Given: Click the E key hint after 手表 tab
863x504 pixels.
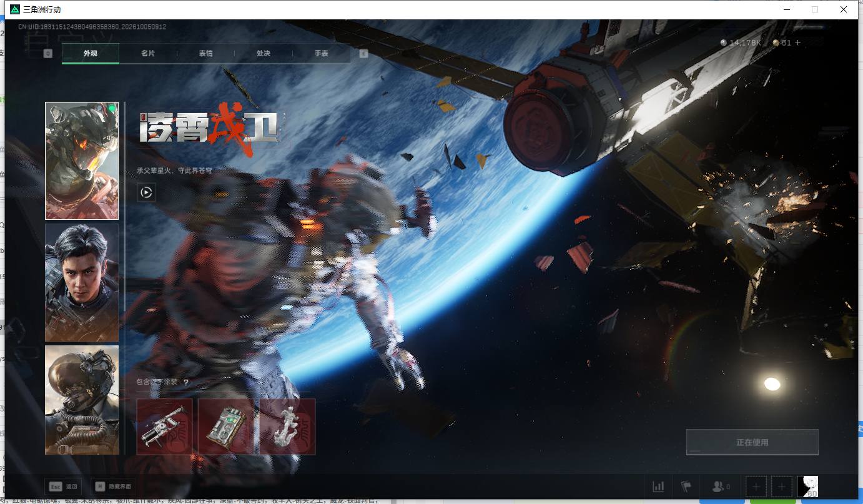Looking at the screenshot, I should (x=363, y=54).
